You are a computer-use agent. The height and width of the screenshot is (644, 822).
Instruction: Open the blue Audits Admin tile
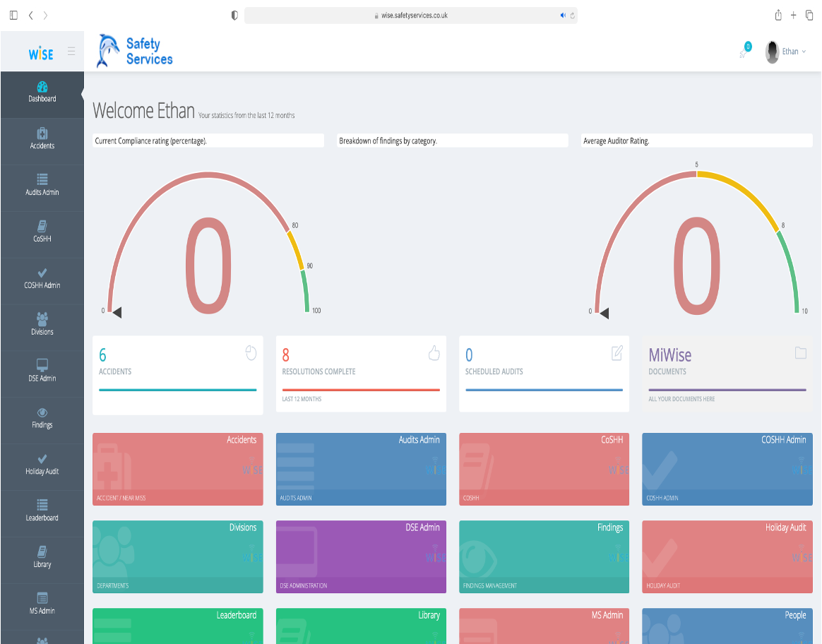[x=361, y=469]
